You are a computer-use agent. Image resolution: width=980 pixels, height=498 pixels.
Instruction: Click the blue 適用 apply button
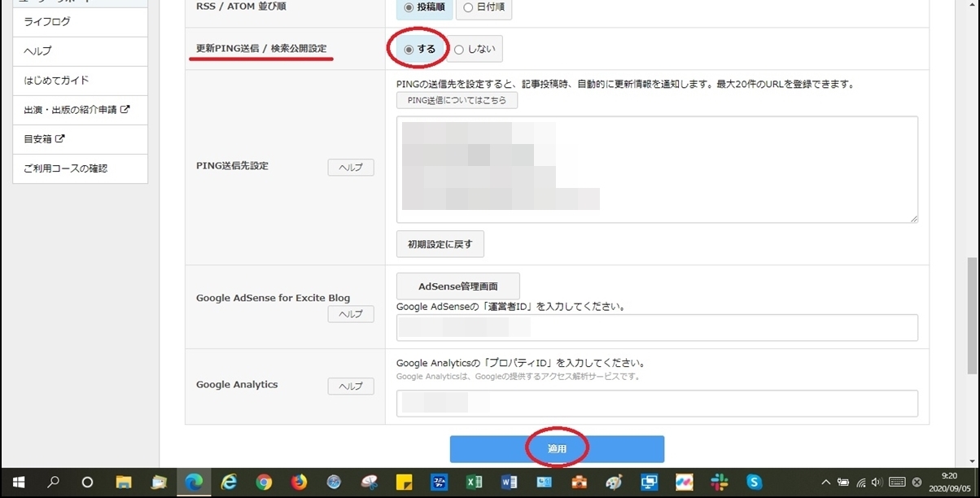point(557,449)
